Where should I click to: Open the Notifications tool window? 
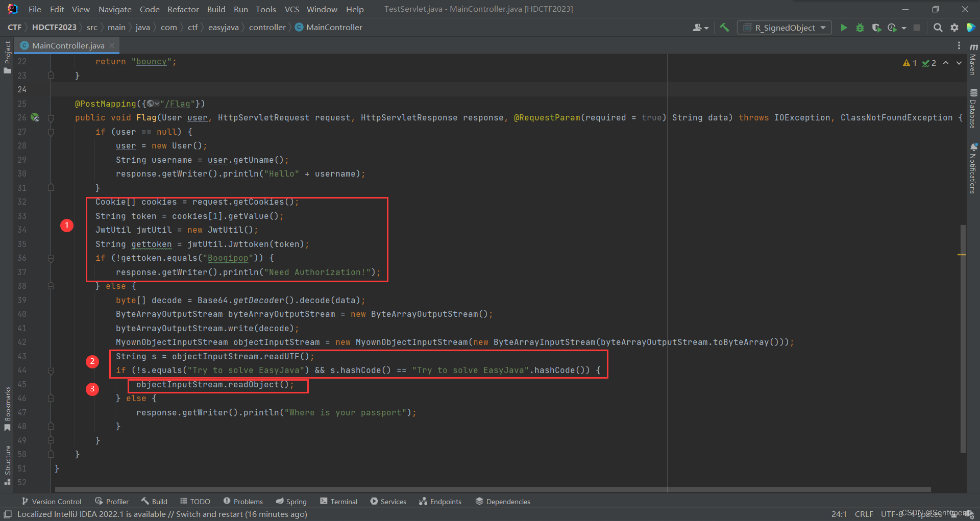[x=973, y=168]
